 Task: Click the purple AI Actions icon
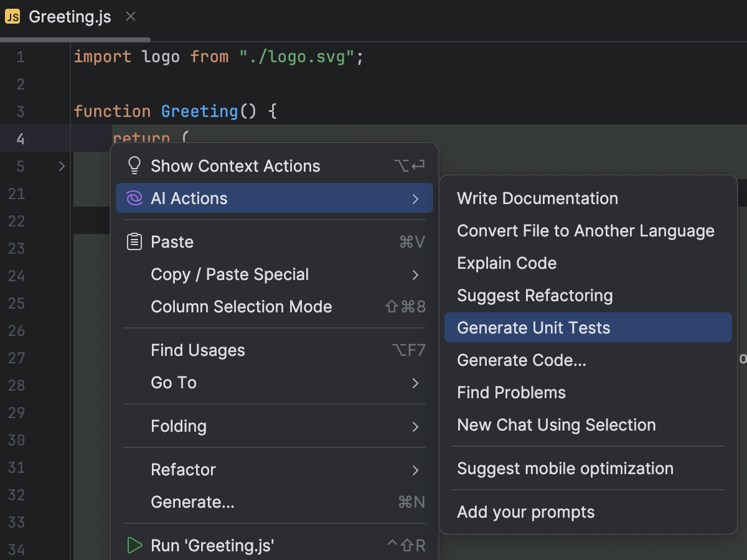click(x=133, y=197)
